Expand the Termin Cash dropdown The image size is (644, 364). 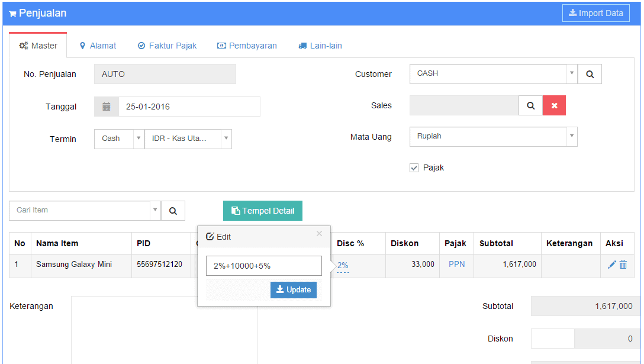[139, 138]
